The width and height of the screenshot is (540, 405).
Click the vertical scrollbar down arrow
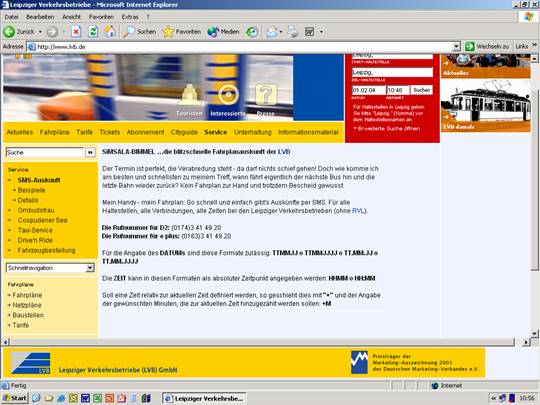534,333
